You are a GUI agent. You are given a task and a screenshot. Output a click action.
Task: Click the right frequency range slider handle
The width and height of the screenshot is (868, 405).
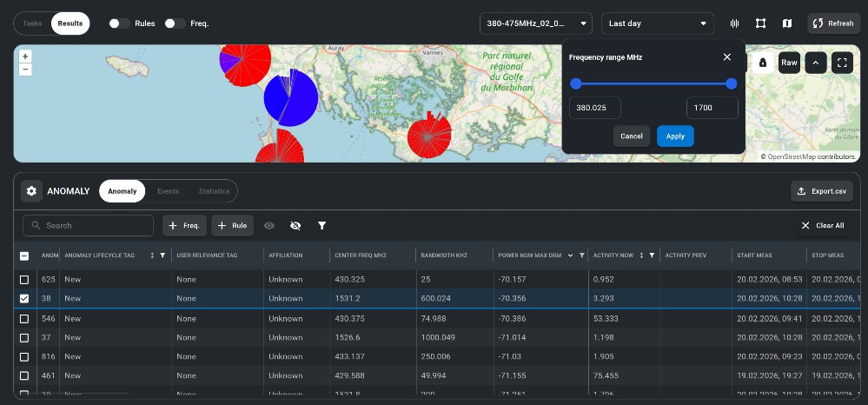pos(731,83)
